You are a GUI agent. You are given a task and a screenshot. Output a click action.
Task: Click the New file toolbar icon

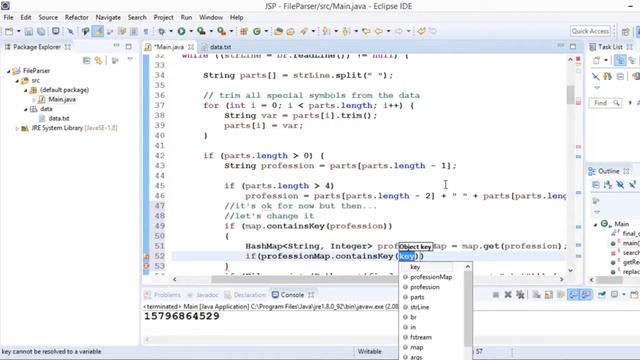pos(9,31)
